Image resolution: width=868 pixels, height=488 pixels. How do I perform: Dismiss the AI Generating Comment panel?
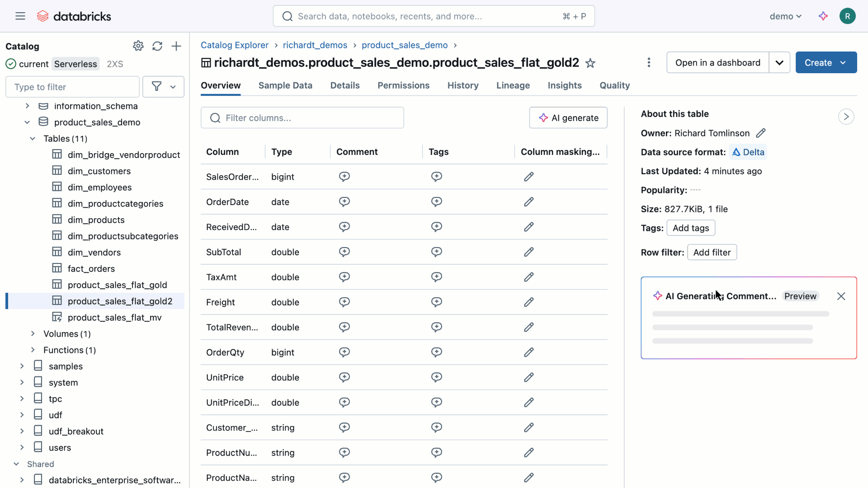841,296
